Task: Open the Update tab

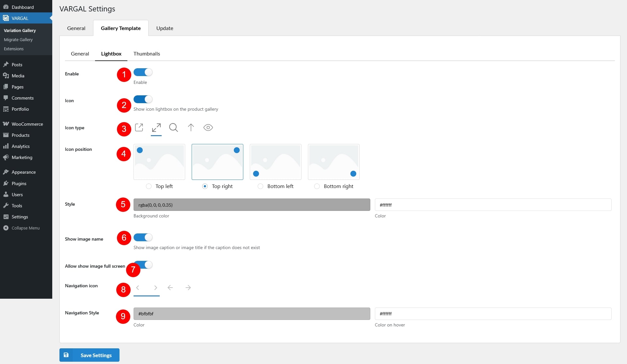Action: (x=165, y=28)
